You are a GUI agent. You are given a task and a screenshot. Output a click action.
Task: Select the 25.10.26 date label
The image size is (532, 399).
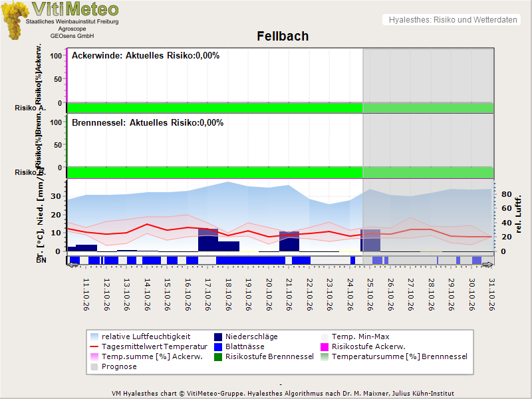tap(370, 295)
